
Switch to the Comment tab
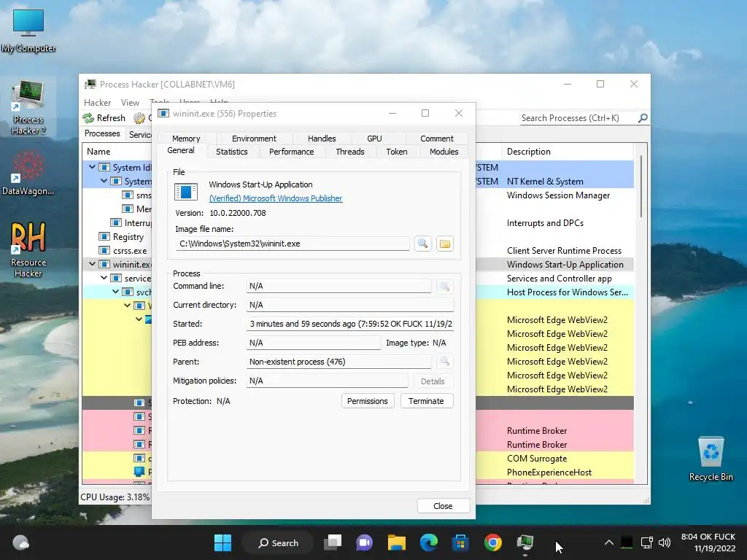pyautogui.click(x=437, y=139)
